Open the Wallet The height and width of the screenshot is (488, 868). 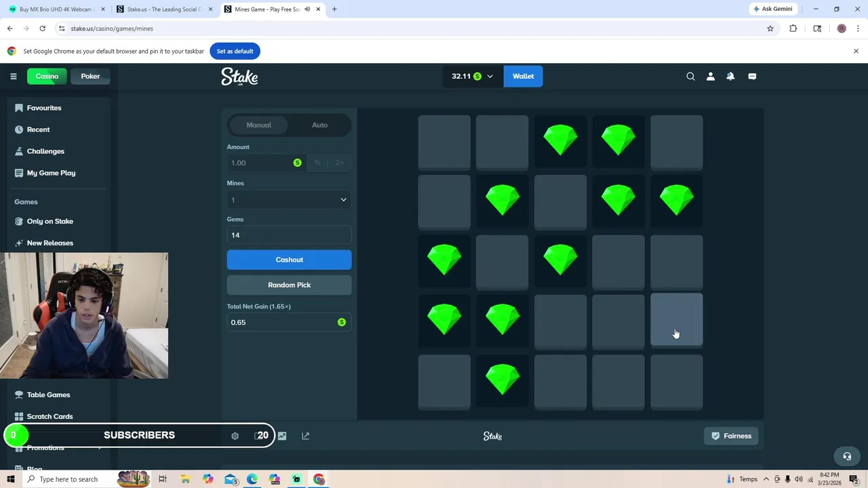click(x=523, y=76)
